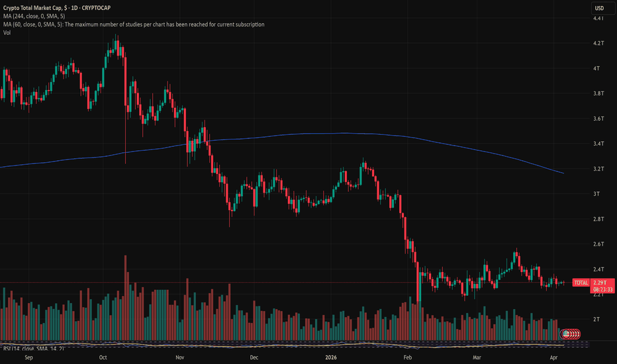Screen dimensions: 617x364
Task: Click the 4.2T price scale label
Action: pos(600,43)
